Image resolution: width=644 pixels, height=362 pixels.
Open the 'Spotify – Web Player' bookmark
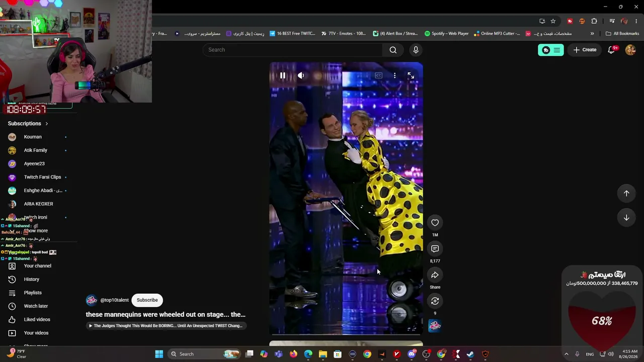446,34
